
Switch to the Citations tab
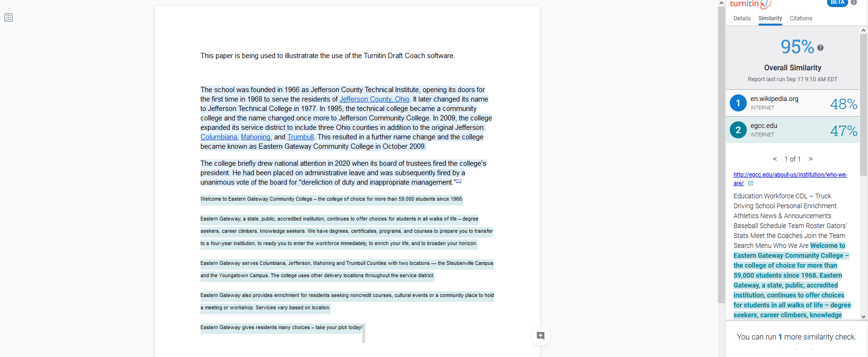coord(801,18)
